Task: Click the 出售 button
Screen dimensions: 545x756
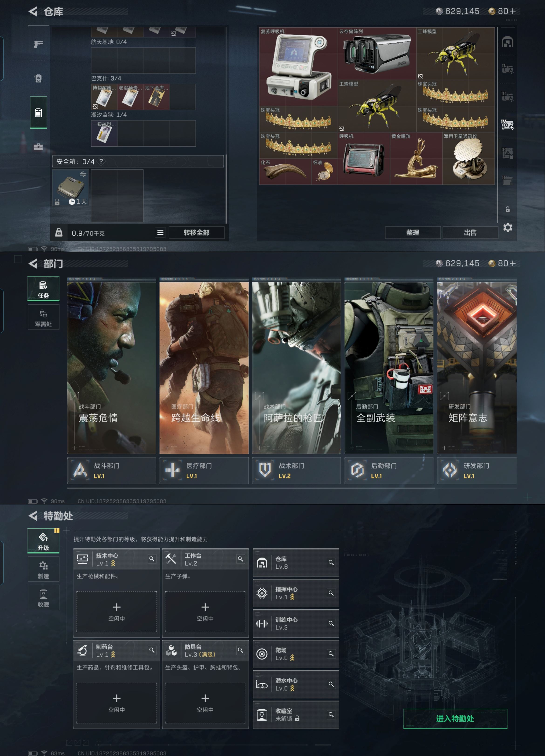Action: [470, 233]
